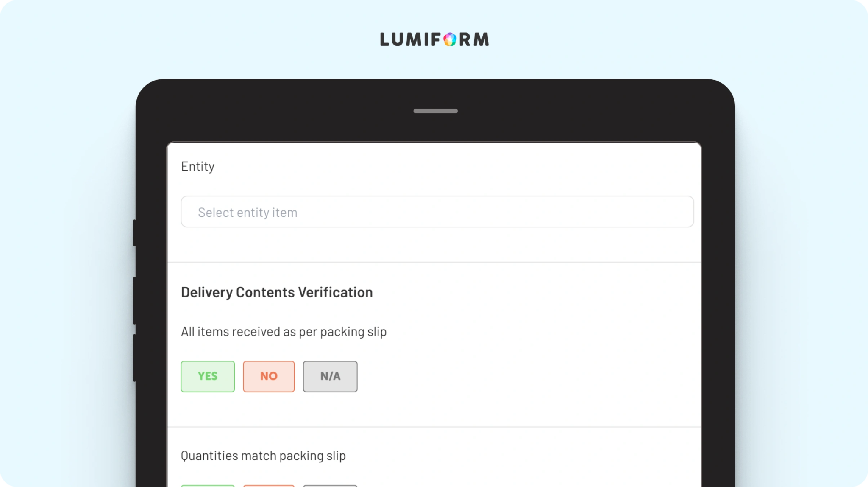Select YES for all items received

pos(208,376)
